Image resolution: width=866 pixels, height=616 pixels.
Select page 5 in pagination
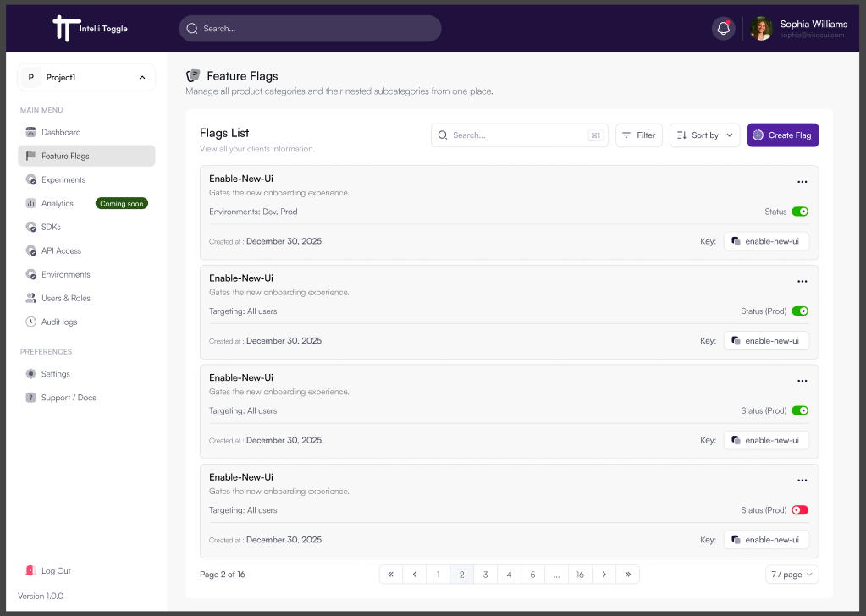532,574
